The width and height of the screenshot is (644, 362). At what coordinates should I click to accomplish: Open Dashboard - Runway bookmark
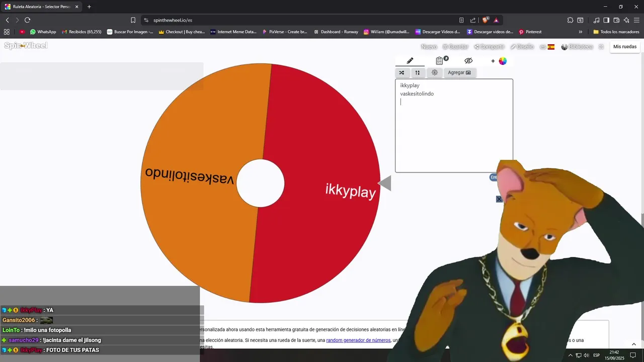point(336,32)
